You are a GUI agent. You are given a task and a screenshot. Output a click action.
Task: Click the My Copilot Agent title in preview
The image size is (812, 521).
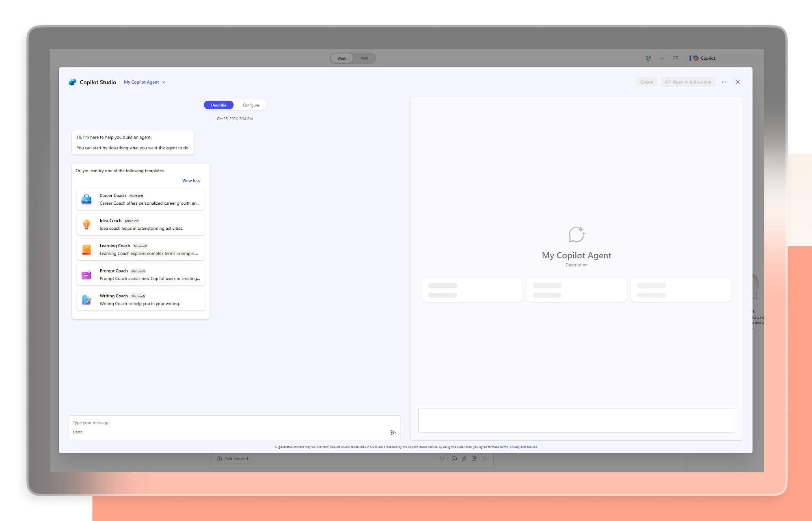click(x=577, y=255)
